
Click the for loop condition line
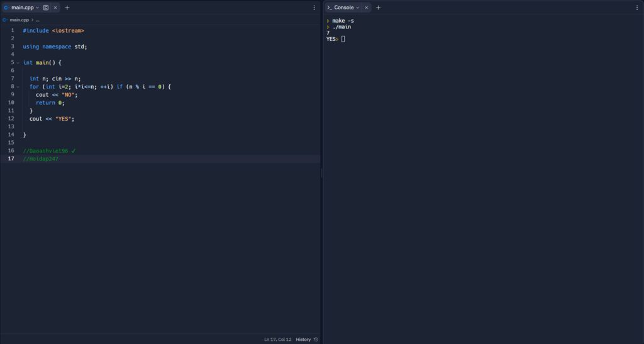click(x=100, y=87)
